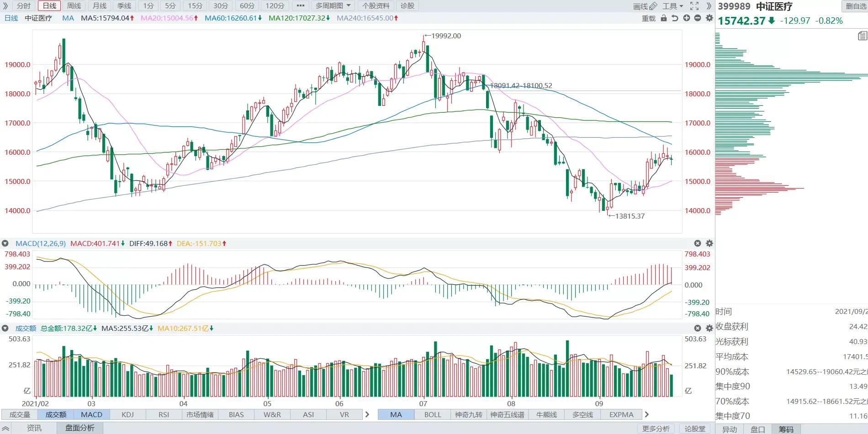868x434 pixels.
Task: Click the 重载 reload button
Action: pyautogui.click(x=649, y=18)
